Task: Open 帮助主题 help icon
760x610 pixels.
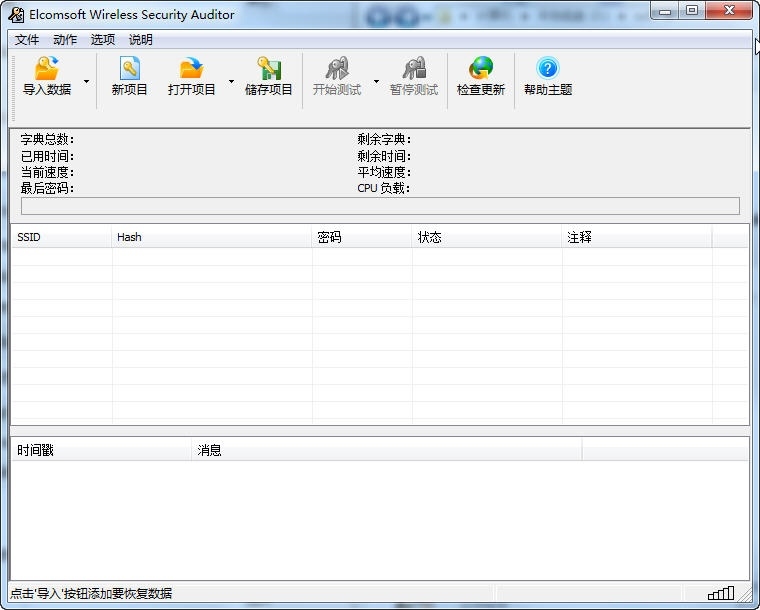Action: coord(548,68)
